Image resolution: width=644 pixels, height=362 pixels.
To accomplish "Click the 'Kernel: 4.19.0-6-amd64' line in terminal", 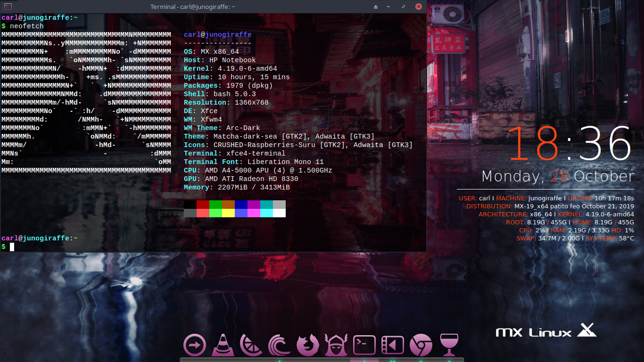I will 231,69.
